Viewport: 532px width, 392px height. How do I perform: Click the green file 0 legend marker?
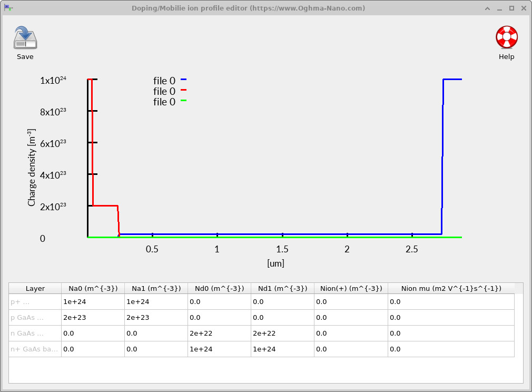[183, 101]
